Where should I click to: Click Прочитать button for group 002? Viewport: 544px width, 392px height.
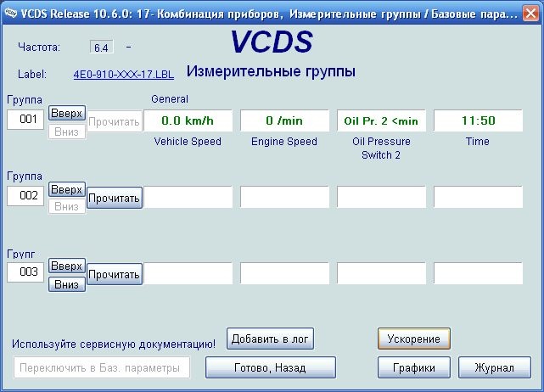click(114, 198)
